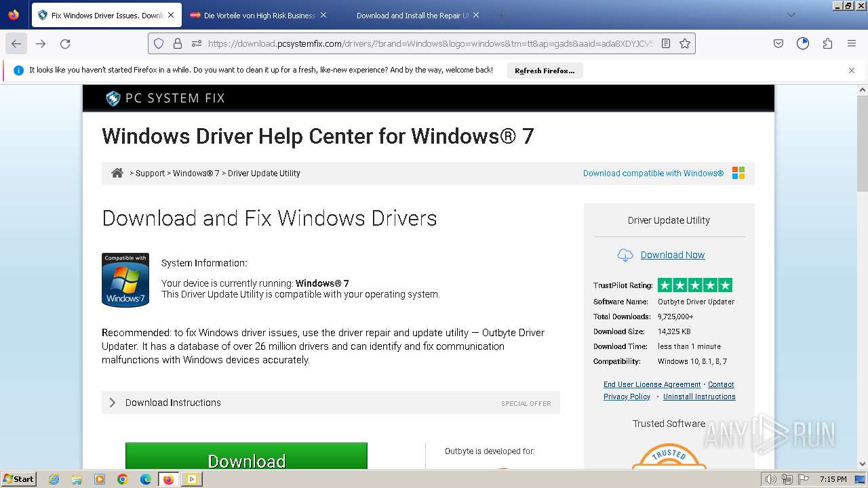Image resolution: width=868 pixels, height=488 pixels.
Task: Open the Windows Start menu
Action: pyautogui.click(x=18, y=479)
